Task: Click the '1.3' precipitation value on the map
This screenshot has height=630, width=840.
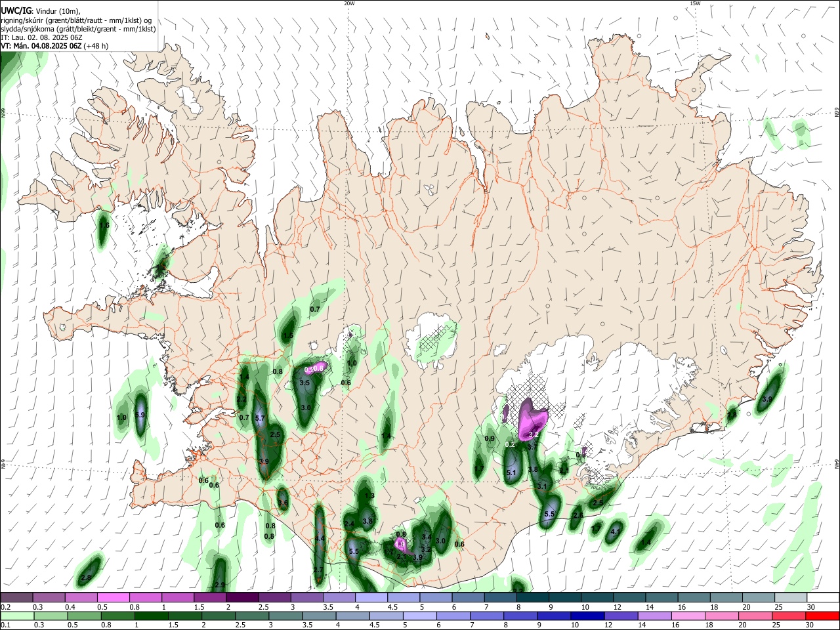Action: [x=369, y=496]
